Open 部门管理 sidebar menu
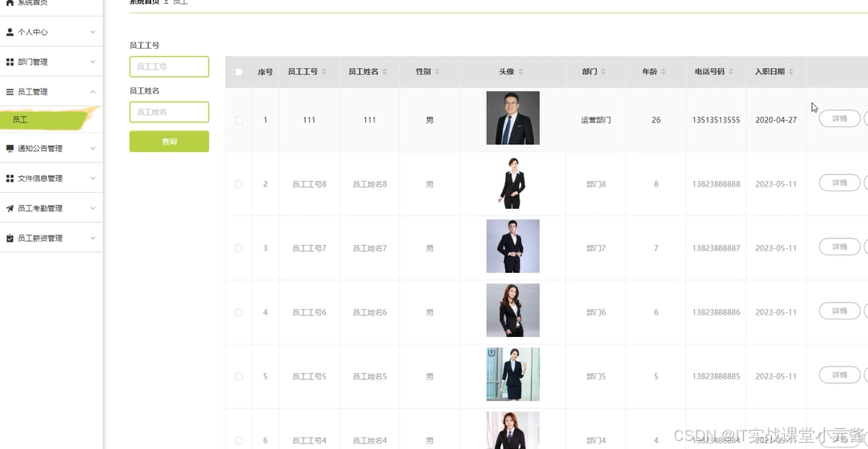Screen dimensions: 868x449 pyautogui.click(x=51, y=62)
